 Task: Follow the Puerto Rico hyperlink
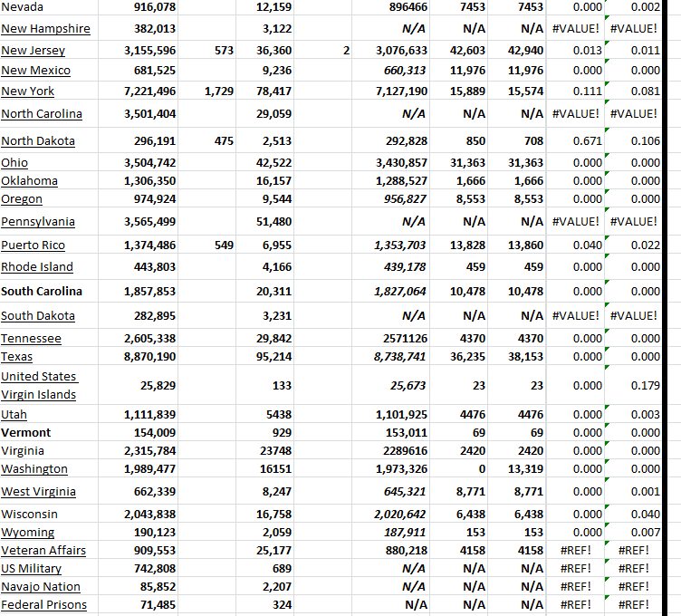[33, 245]
